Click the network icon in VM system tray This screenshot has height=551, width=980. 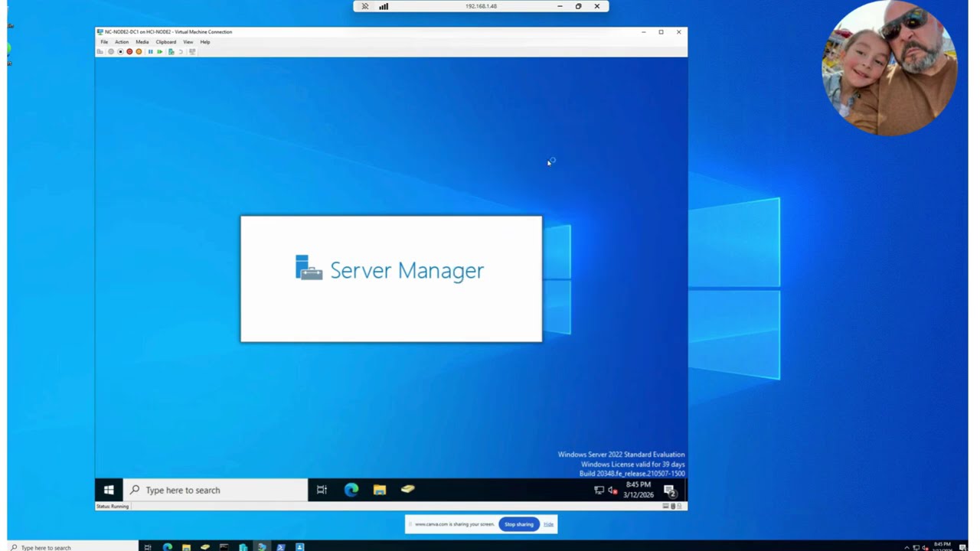599,490
